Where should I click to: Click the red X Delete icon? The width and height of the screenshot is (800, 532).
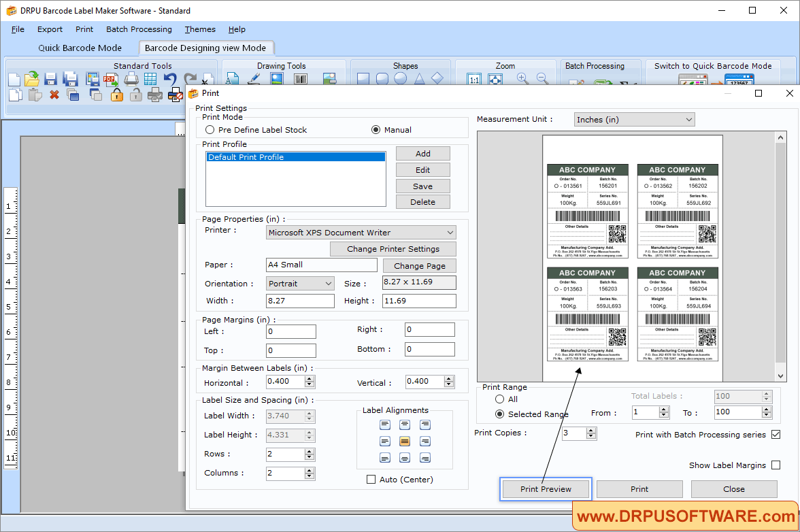(54, 95)
